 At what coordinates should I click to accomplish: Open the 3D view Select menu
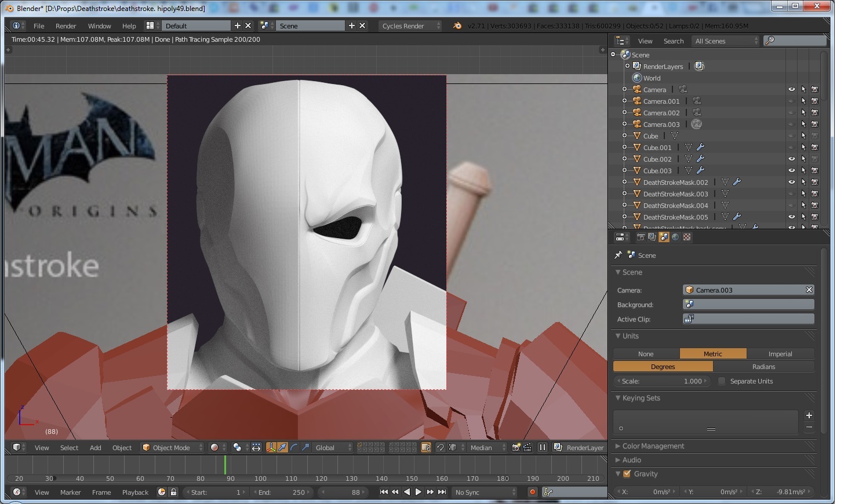click(x=69, y=447)
